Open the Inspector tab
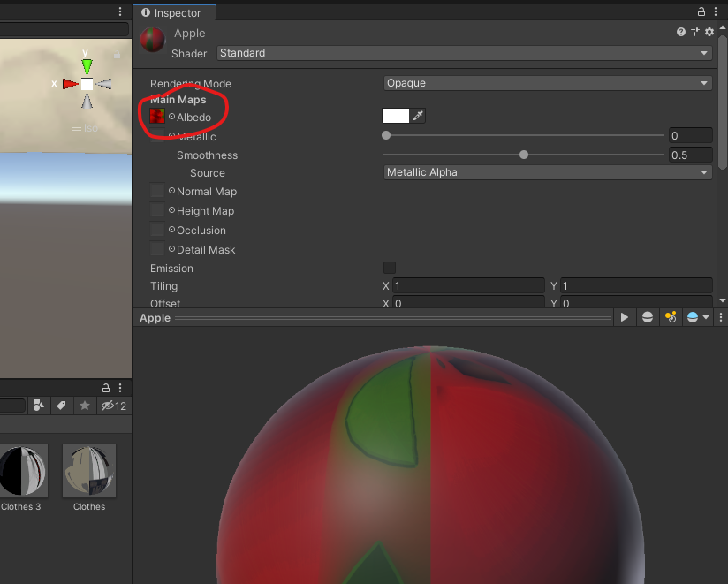The image size is (728, 584). pyautogui.click(x=175, y=12)
